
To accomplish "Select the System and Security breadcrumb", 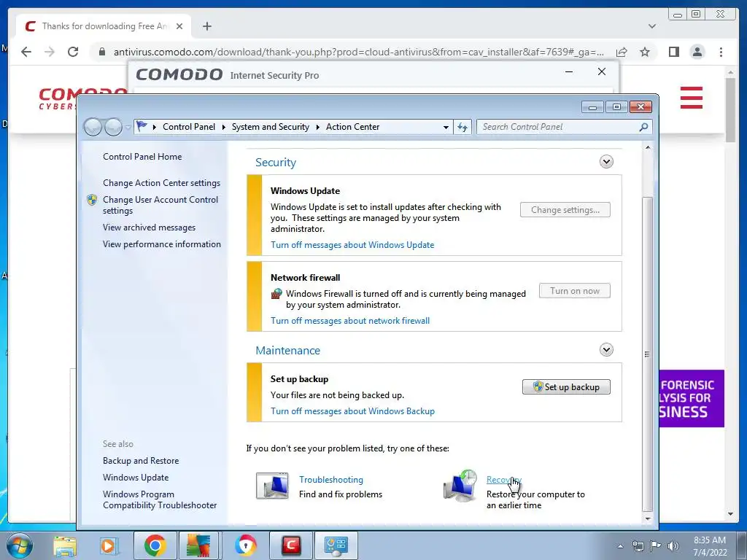I will tap(270, 127).
